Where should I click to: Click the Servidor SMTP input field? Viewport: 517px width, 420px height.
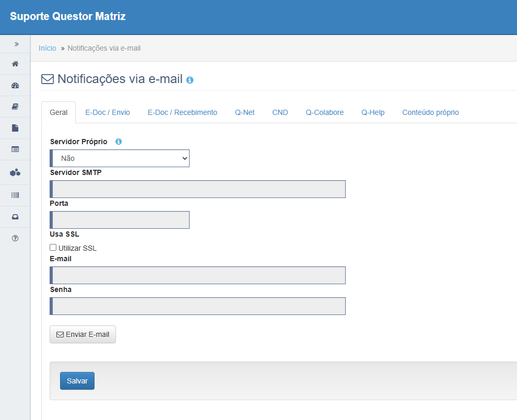point(198,189)
